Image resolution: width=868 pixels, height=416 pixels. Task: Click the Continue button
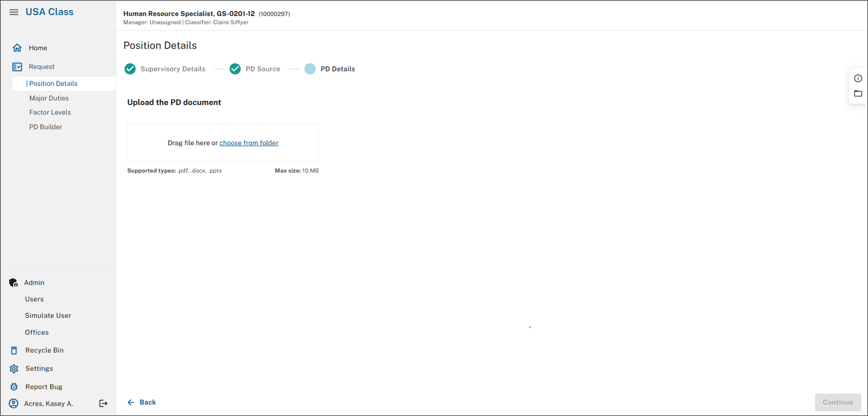[x=838, y=402]
